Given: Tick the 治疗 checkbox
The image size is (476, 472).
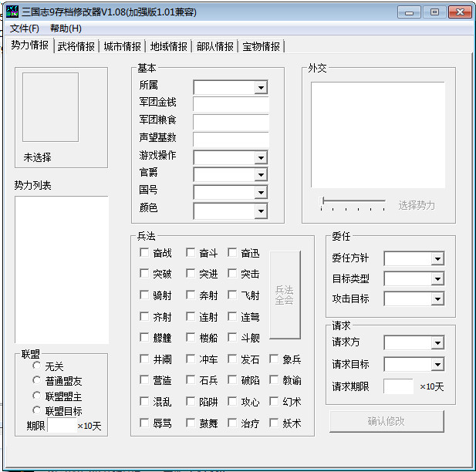Looking at the screenshot, I should click(232, 423).
